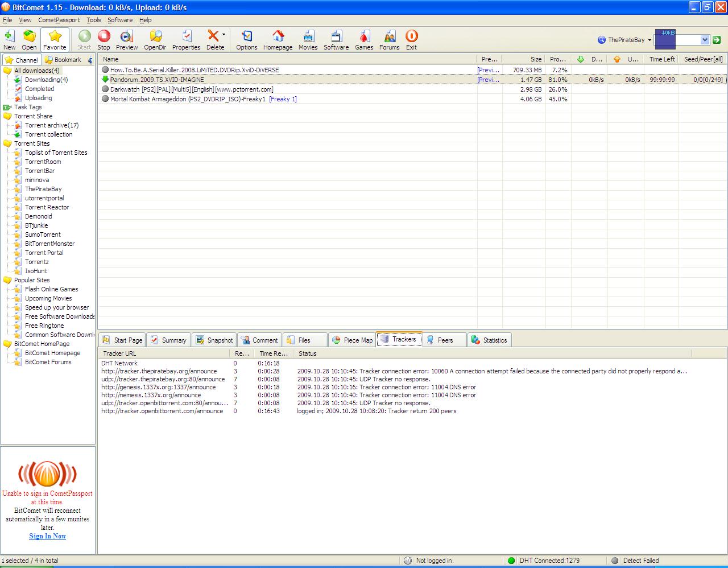728x568 pixels.
Task: Click the Exit toolbar icon
Action: pos(411,40)
